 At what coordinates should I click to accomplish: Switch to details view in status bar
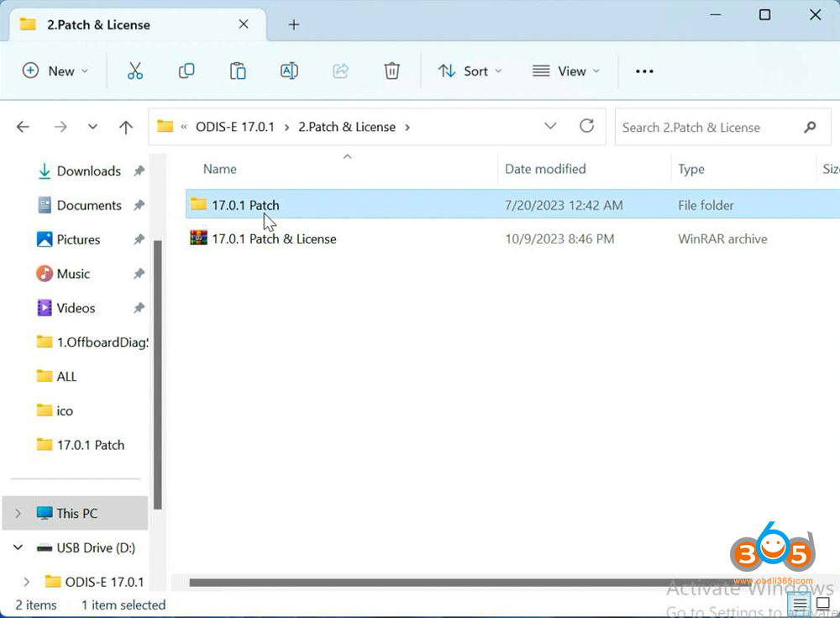pyautogui.click(x=799, y=603)
